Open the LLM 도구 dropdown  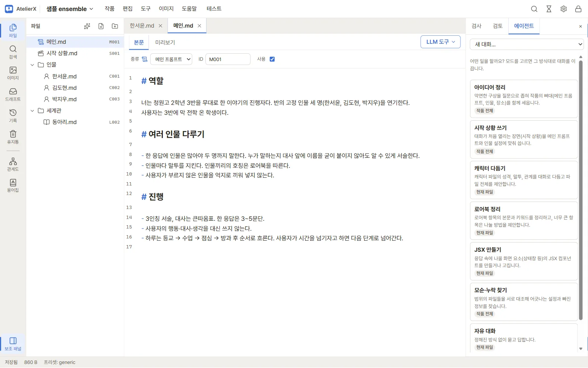click(x=441, y=42)
